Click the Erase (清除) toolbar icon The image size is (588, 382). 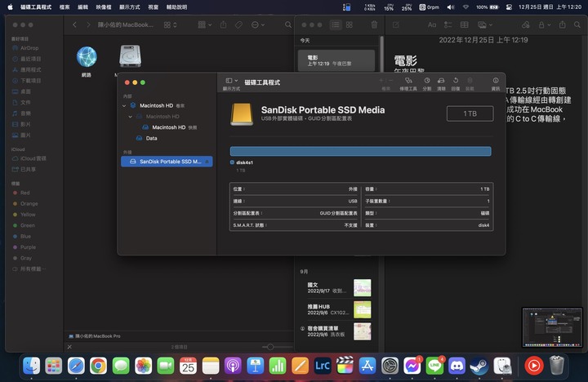click(441, 83)
